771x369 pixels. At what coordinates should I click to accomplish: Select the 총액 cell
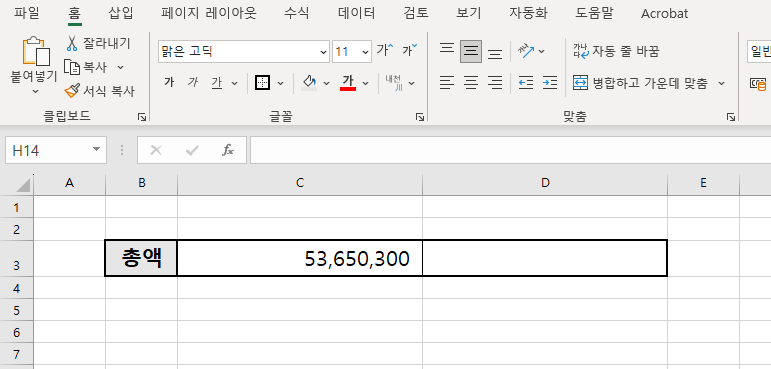[x=142, y=258]
